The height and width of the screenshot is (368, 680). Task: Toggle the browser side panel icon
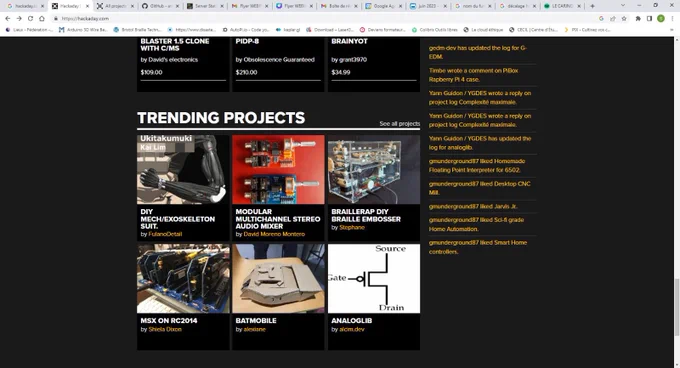(649, 19)
